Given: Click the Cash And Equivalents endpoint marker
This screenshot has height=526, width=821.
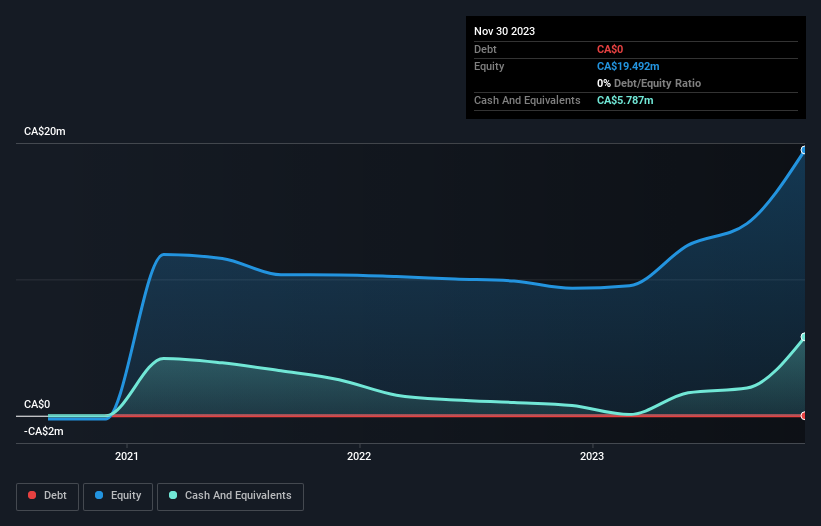Looking at the screenshot, I should point(804,337).
